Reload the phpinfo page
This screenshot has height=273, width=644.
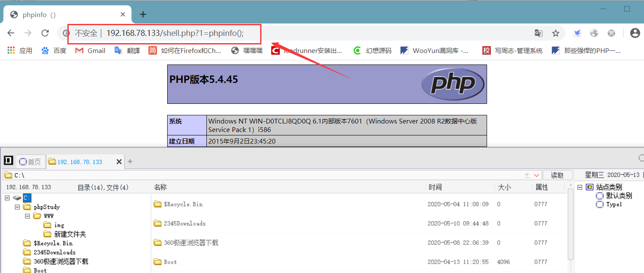45,33
